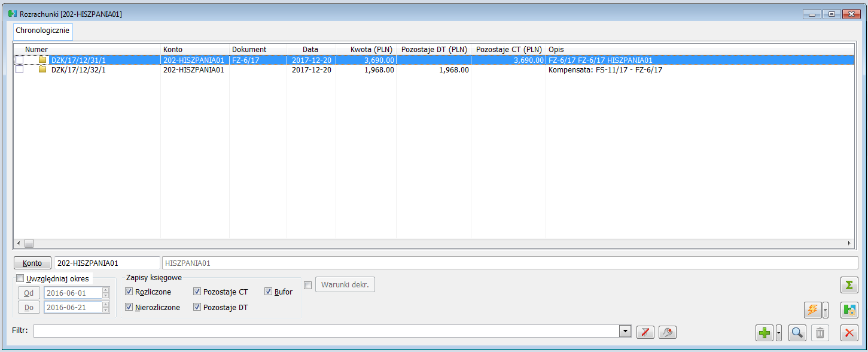The width and height of the screenshot is (868, 352).
Task: Expand the arrow next to the plus icon
Action: pos(778,333)
